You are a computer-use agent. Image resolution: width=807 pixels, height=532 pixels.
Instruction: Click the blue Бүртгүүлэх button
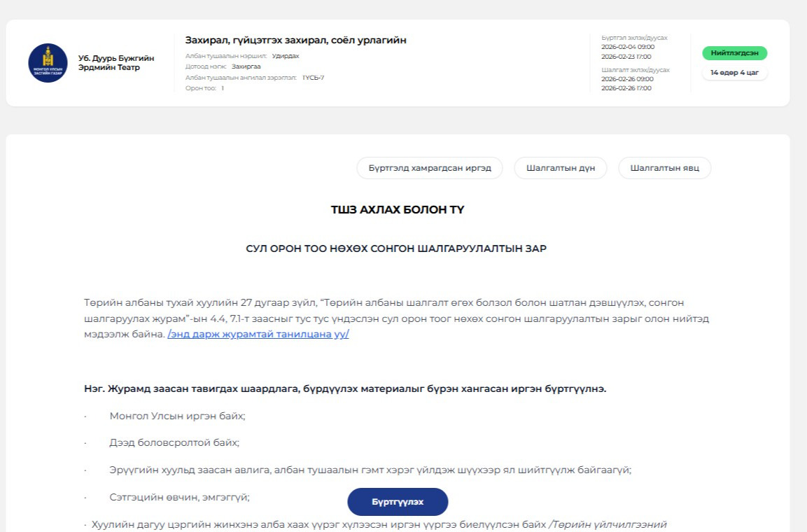tap(398, 502)
